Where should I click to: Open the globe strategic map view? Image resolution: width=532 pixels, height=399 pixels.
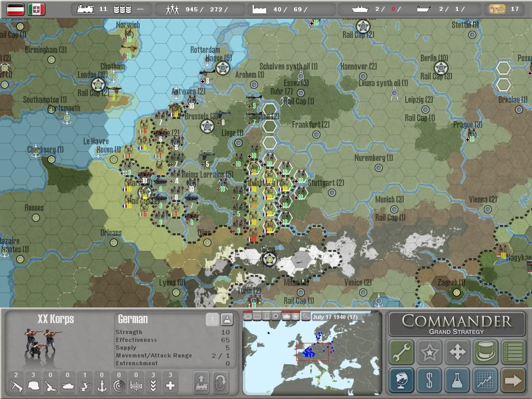[402, 380]
